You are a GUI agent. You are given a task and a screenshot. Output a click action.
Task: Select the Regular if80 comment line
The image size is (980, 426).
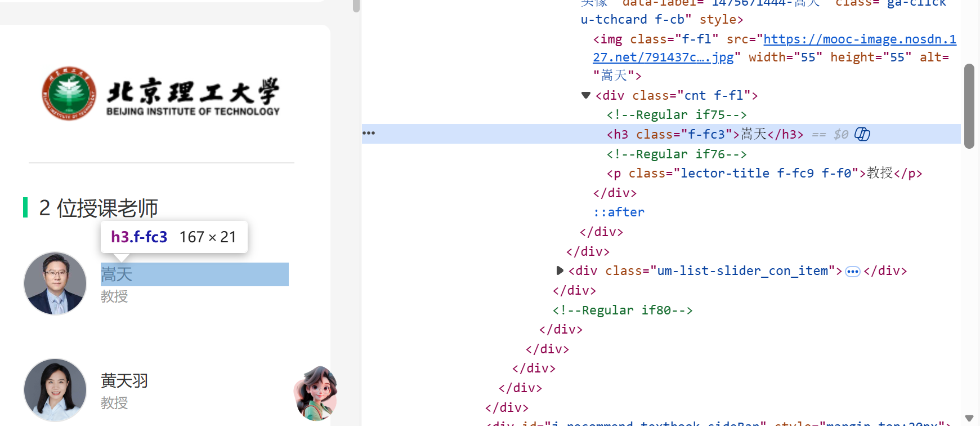coord(623,310)
